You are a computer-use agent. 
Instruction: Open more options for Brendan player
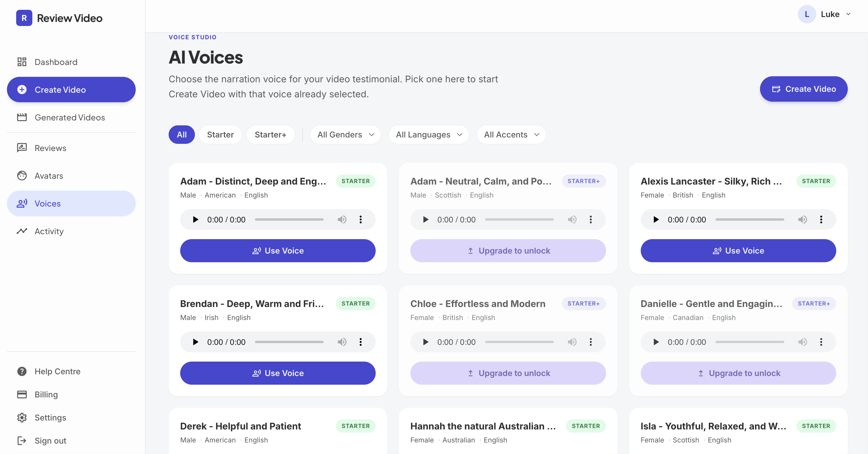tap(361, 342)
